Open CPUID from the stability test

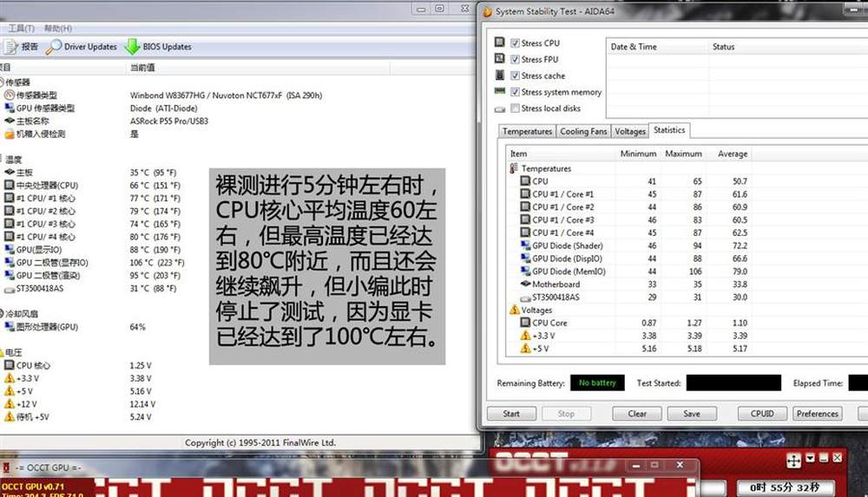point(762,414)
